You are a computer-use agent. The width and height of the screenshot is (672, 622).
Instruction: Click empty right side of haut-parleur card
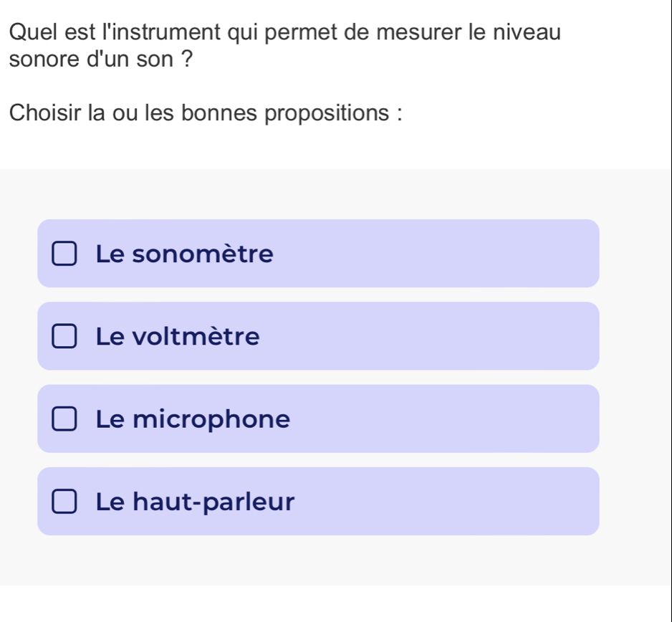point(466,501)
